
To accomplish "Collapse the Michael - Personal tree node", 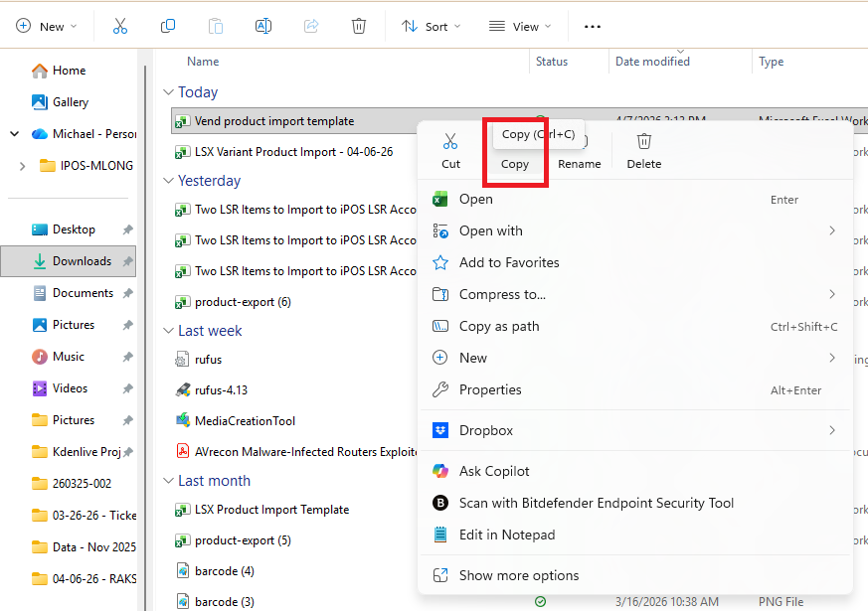I will click(14, 134).
